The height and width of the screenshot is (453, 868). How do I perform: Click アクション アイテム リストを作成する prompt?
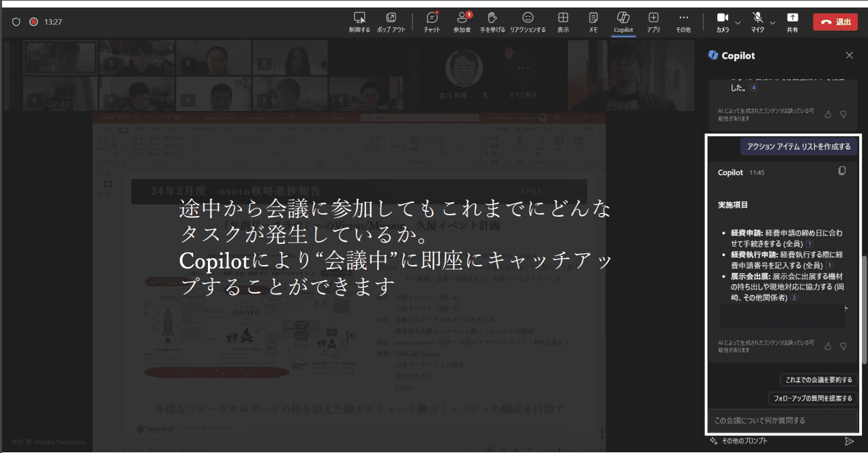(x=798, y=146)
